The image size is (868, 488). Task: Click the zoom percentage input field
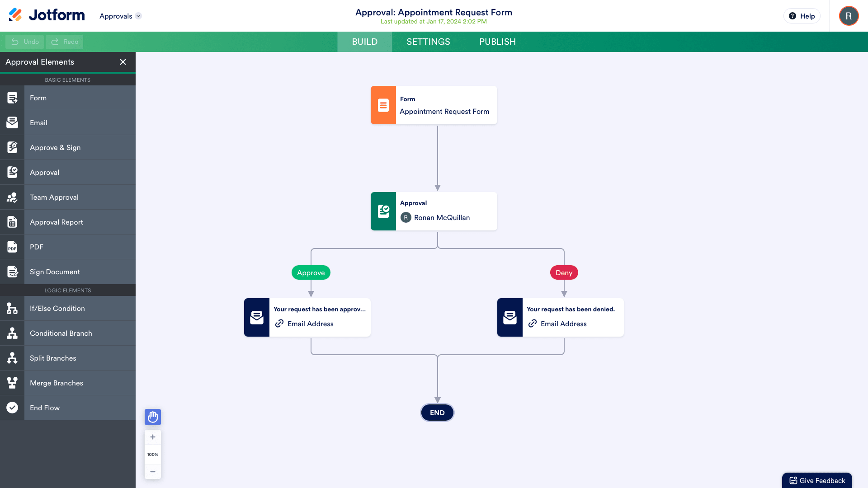(153, 454)
